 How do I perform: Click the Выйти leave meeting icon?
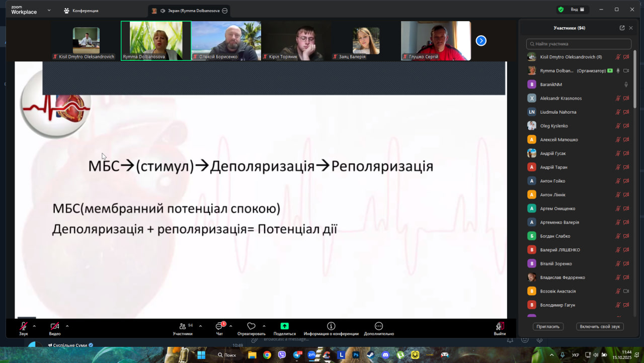coord(499,326)
